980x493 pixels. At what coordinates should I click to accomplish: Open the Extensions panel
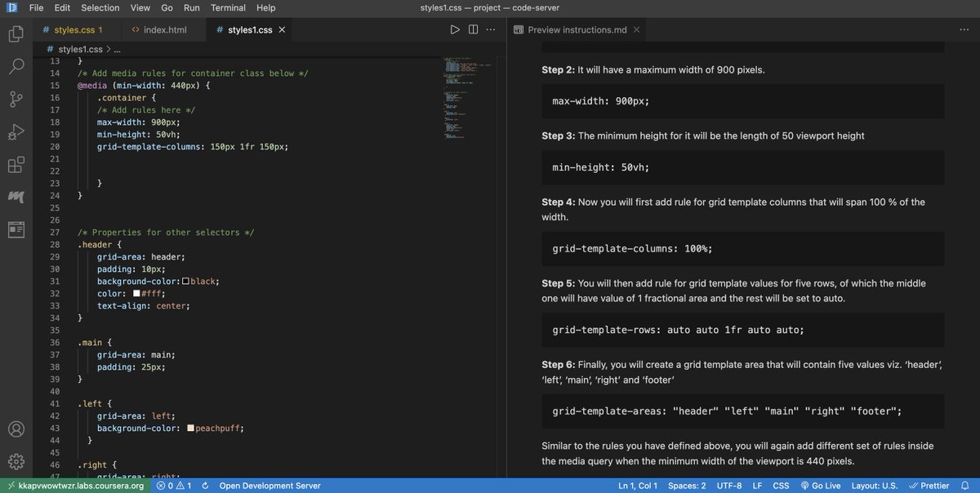coord(16,164)
